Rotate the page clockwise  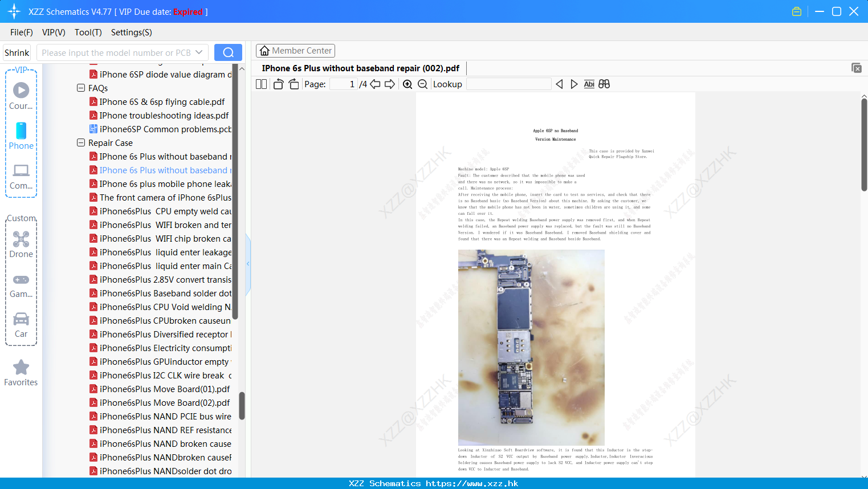coord(294,84)
